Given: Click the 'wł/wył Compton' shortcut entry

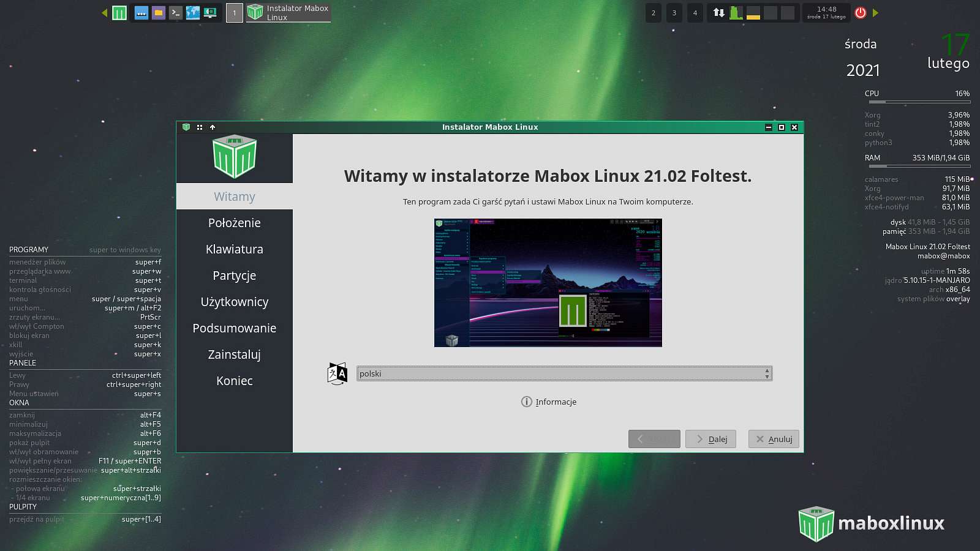Looking at the screenshot, I should point(85,326).
